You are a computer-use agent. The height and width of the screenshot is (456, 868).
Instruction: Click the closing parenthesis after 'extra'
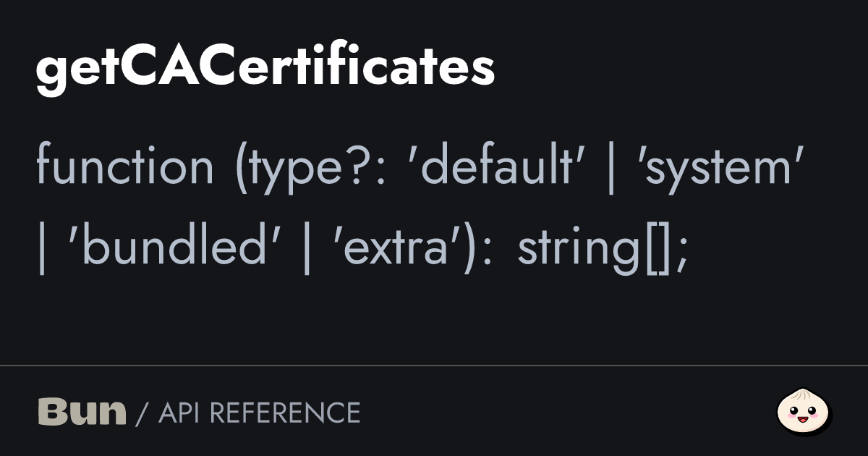click(x=485, y=247)
